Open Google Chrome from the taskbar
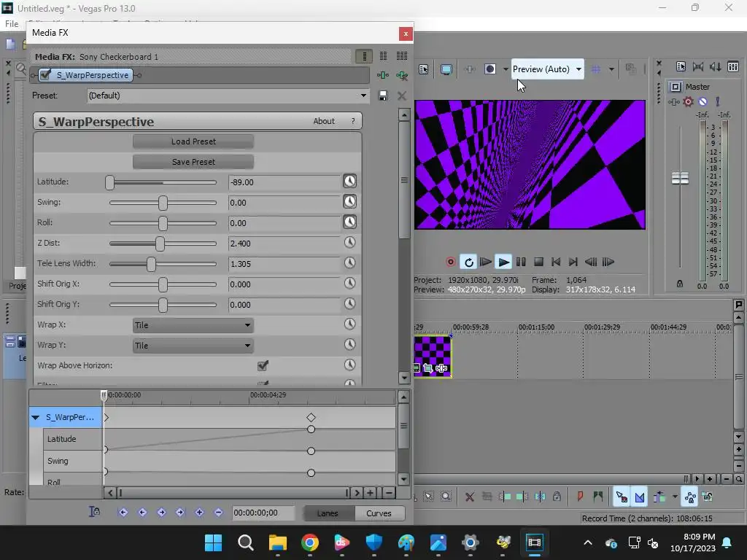Screen dimensions: 747x560 click(x=309, y=542)
